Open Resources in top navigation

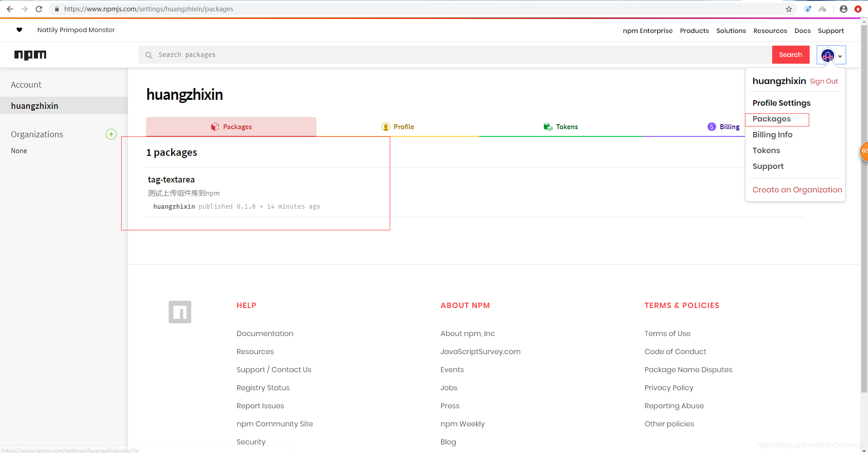pos(770,31)
